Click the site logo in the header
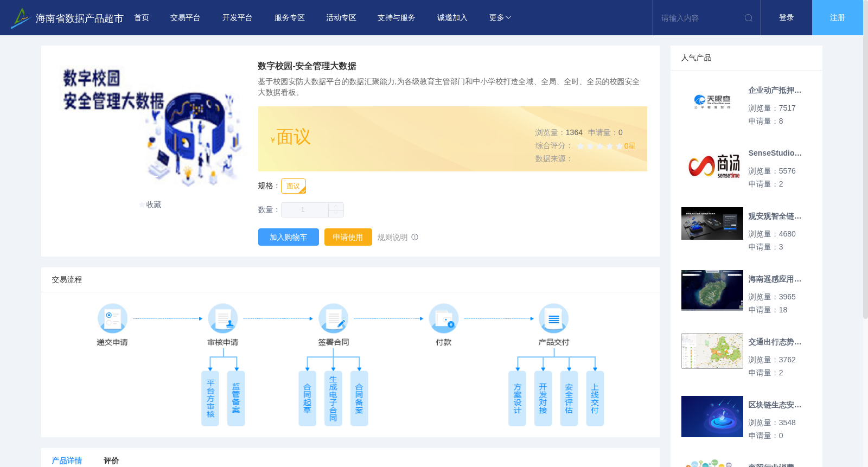The width and height of the screenshot is (868, 467). (x=21, y=18)
